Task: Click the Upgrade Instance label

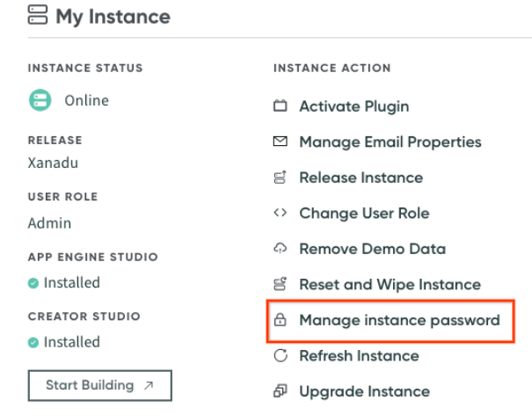Action: pos(364,391)
